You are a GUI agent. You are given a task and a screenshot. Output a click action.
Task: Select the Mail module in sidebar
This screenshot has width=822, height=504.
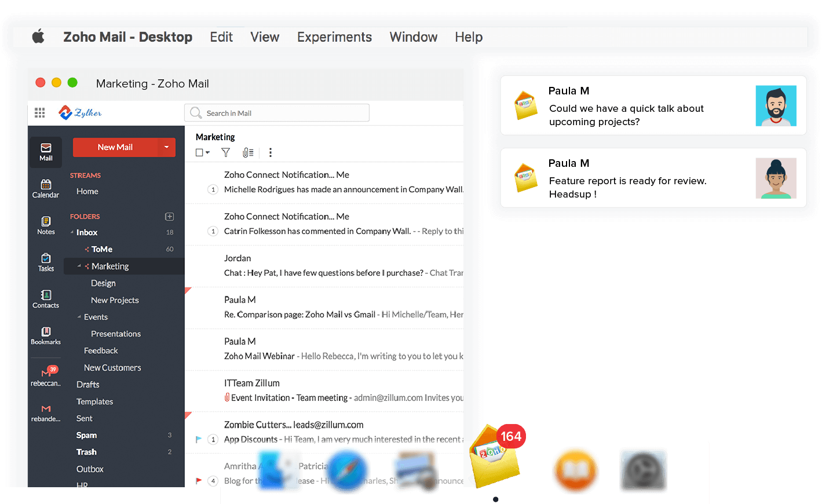[x=46, y=152]
